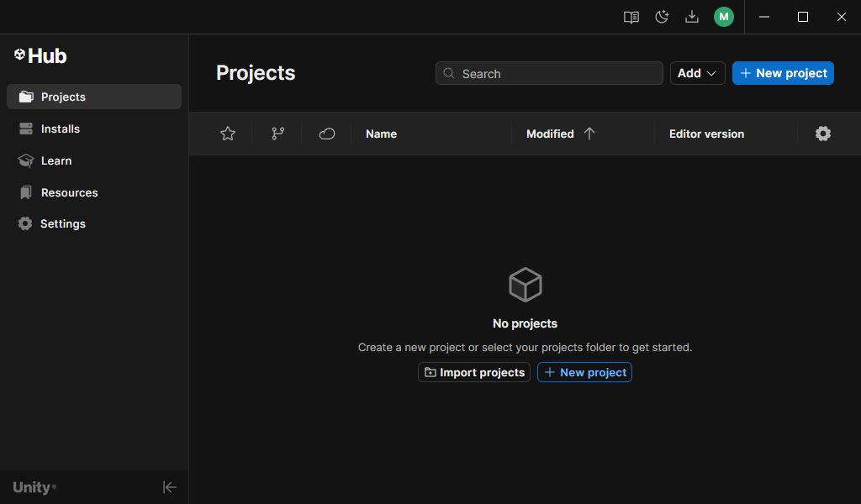Sort by Editor version column

(706, 134)
